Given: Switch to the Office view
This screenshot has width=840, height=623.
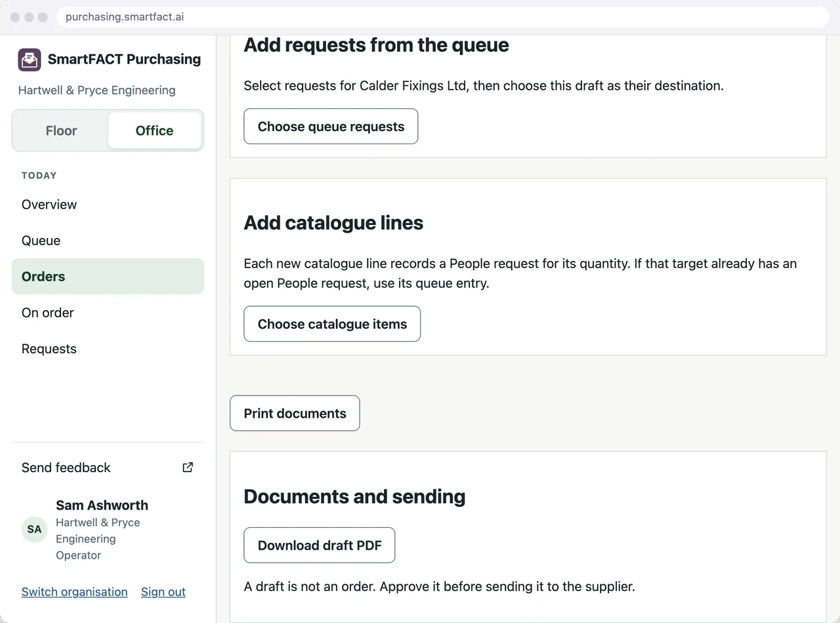Looking at the screenshot, I should 154,131.
